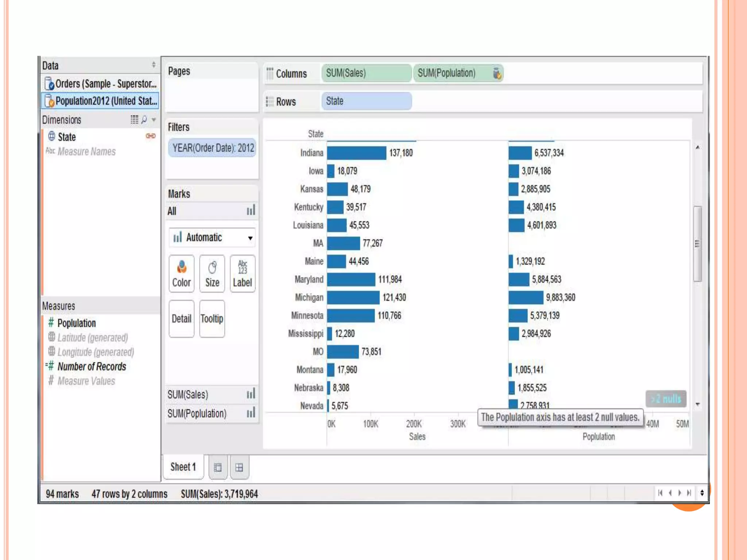Image resolution: width=747 pixels, height=560 pixels.
Task: Open the Label marks card
Action: click(242, 273)
